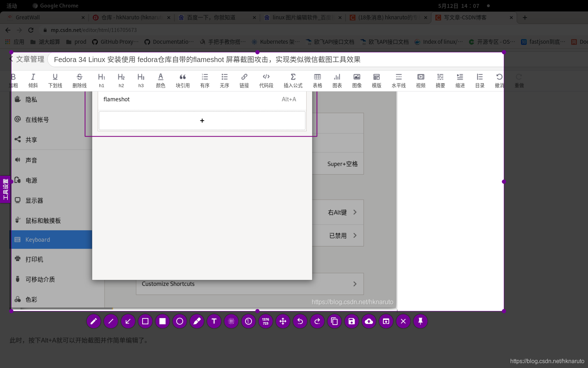The width and height of the screenshot is (588, 368).
Task: Select the outlined rectangle selection tool
Action: coord(145,321)
